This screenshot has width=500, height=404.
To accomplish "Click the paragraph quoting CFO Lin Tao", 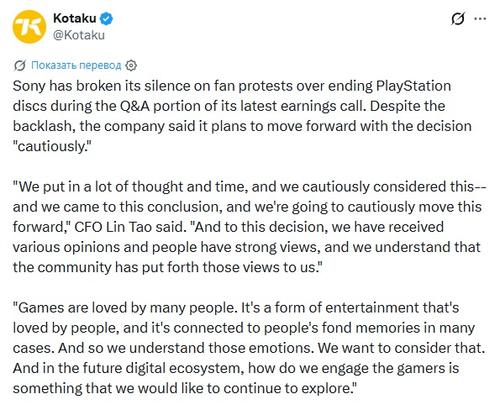I will [250, 227].
